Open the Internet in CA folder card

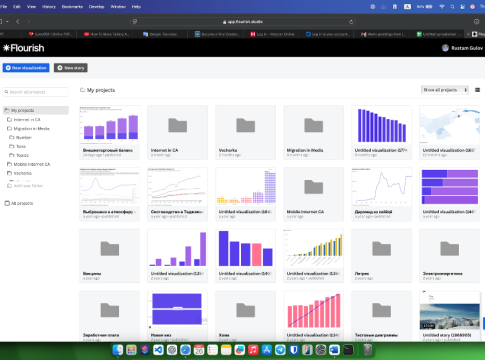(x=177, y=132)
